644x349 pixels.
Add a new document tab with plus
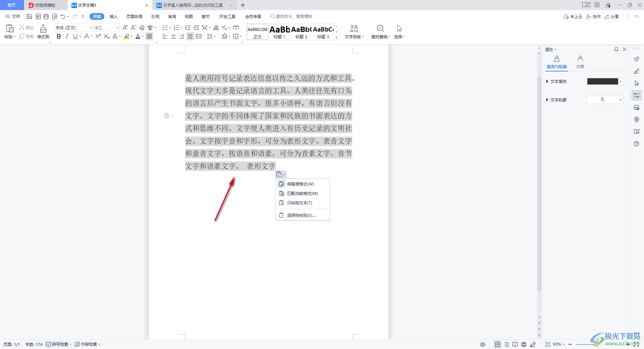click(243, 5)
